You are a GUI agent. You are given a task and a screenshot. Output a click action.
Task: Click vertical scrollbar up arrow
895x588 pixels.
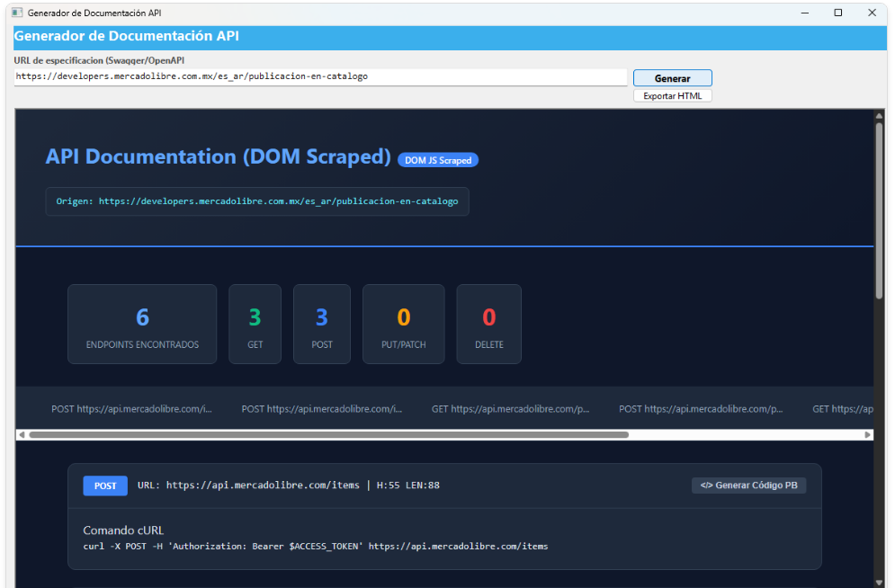tap(879, 116)
